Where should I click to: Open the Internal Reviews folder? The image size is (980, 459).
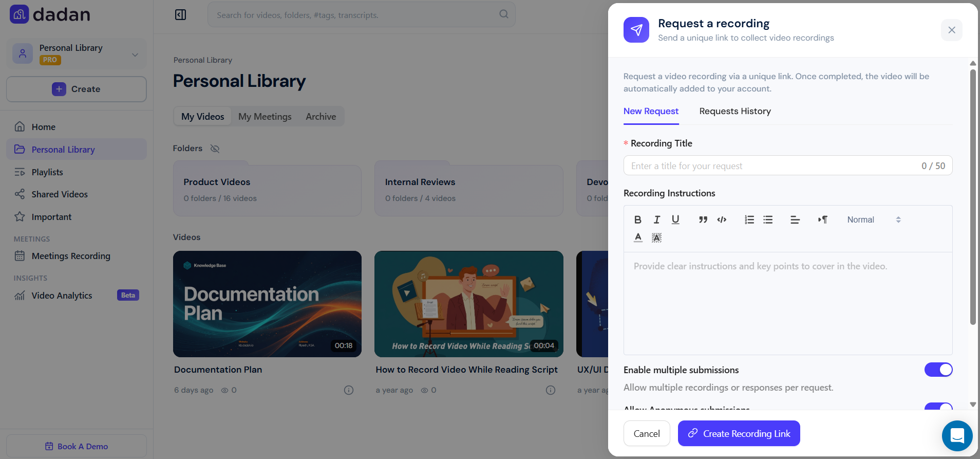tap(469, 189)
